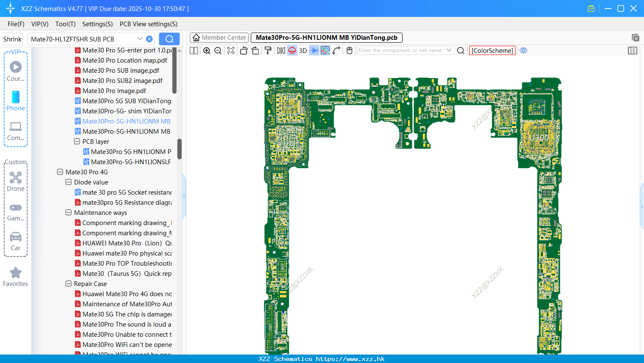Screen dimensions: 644x363
Task: Open the File menu
Action: pos(16,24)
